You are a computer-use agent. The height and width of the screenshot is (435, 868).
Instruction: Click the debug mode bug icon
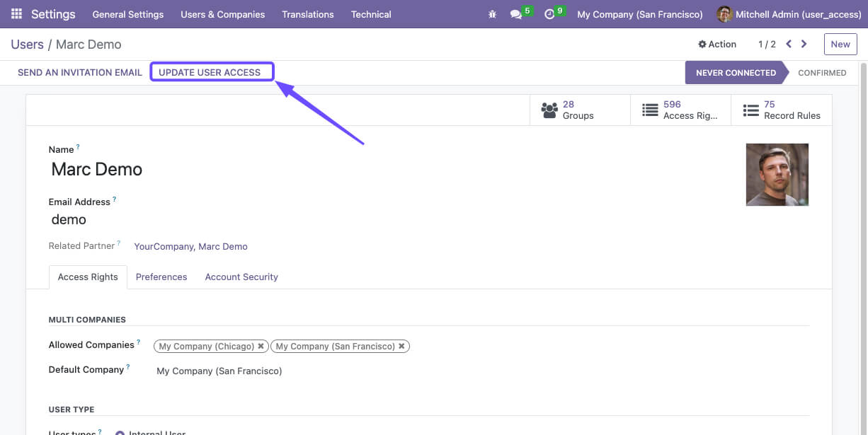pos(492,13)
